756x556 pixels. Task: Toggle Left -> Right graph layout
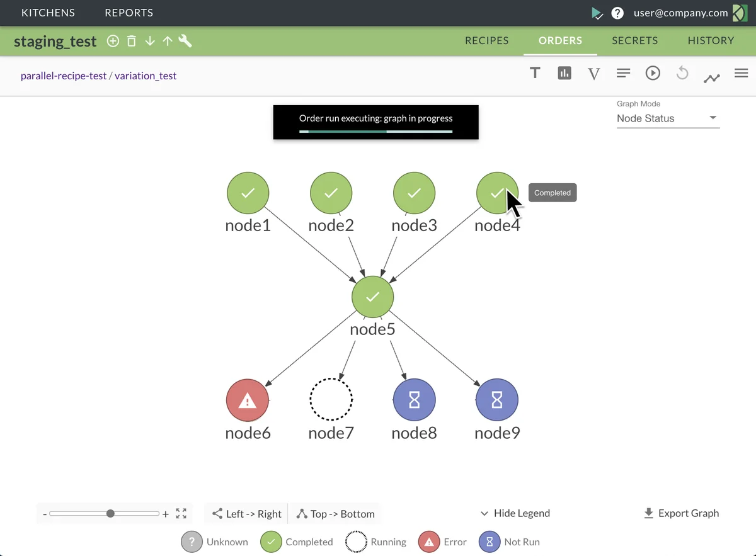(246, 514)
